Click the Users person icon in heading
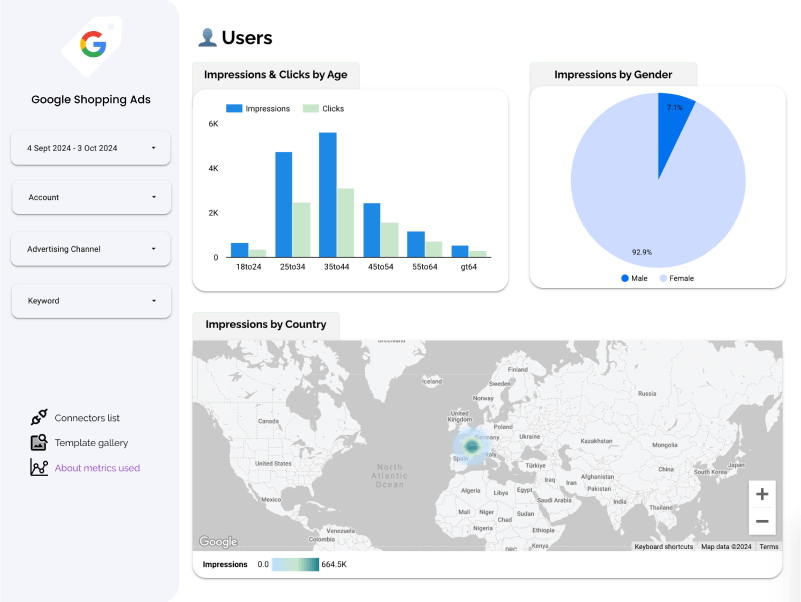The height and width of the screenshot is (602, 801). [207, 38]
